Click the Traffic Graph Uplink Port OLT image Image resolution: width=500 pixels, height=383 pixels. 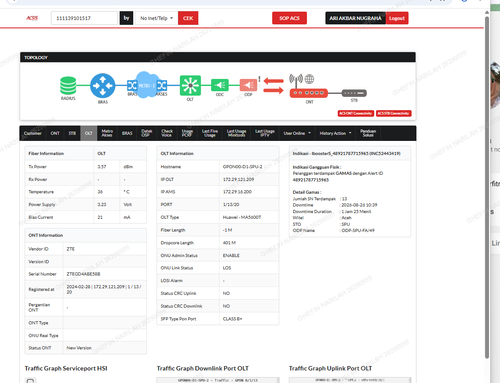click(x=350, y=380)
